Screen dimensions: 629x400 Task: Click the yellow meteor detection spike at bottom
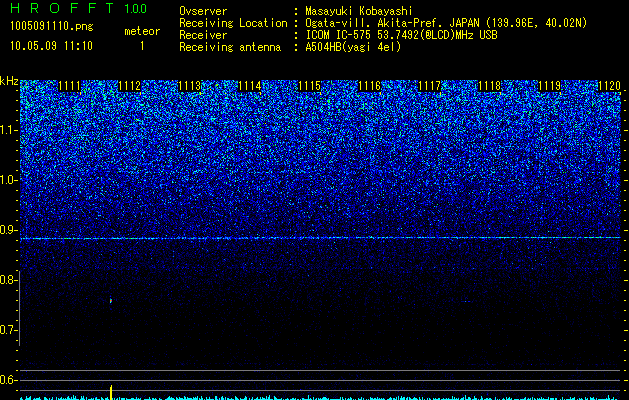tap(111, 392)
